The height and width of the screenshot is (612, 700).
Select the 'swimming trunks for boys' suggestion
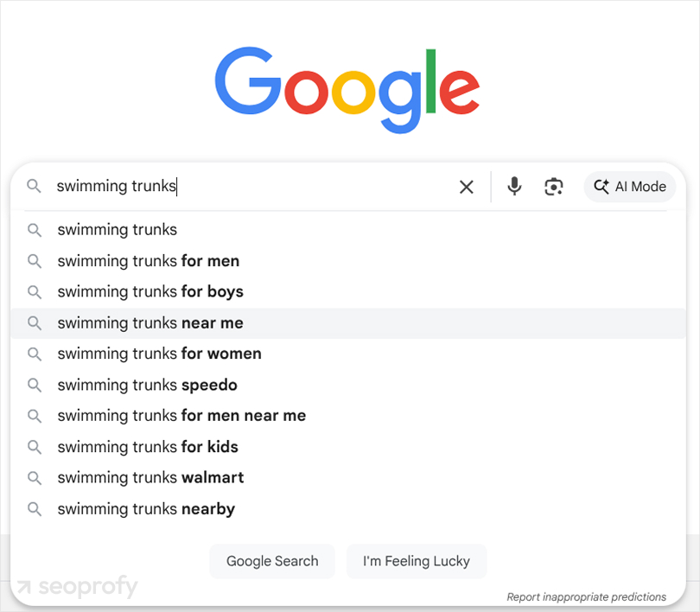150,291
